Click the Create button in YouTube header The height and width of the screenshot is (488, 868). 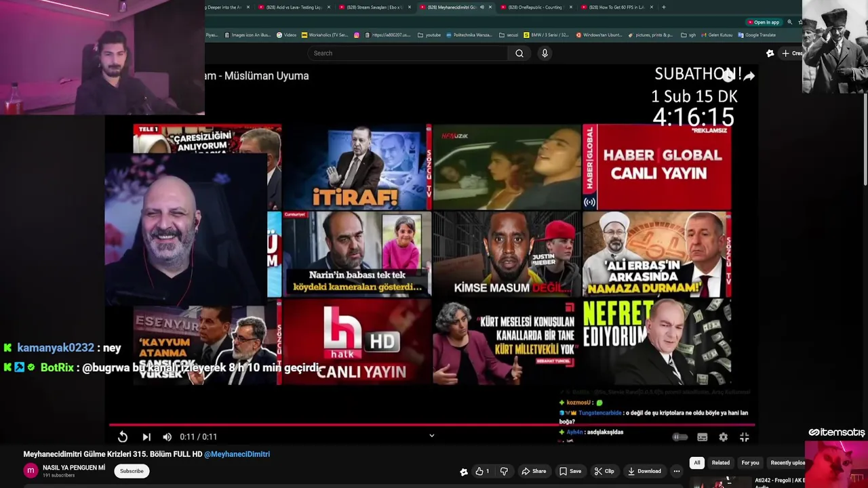pyautogui.click(x=791, y=53)
